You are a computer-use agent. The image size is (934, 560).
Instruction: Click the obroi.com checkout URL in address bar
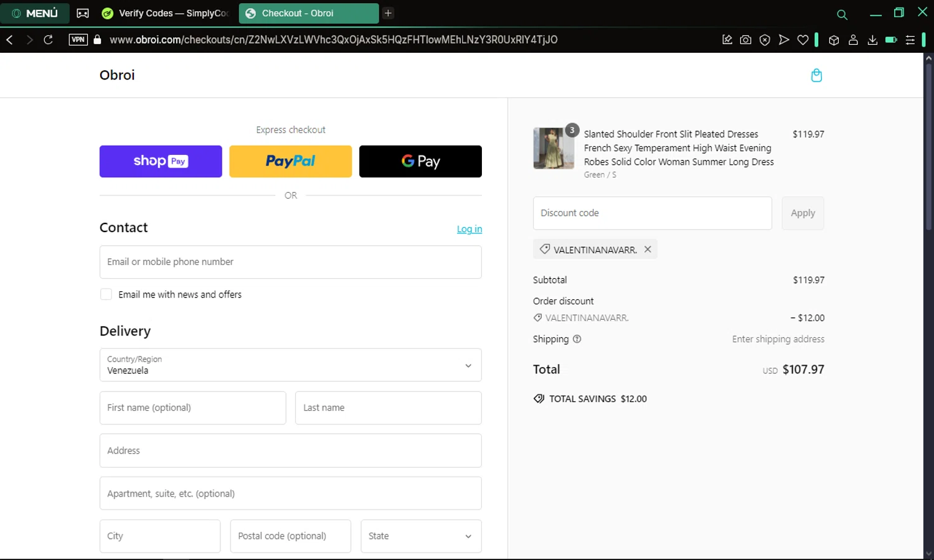[x=333, y=40]
